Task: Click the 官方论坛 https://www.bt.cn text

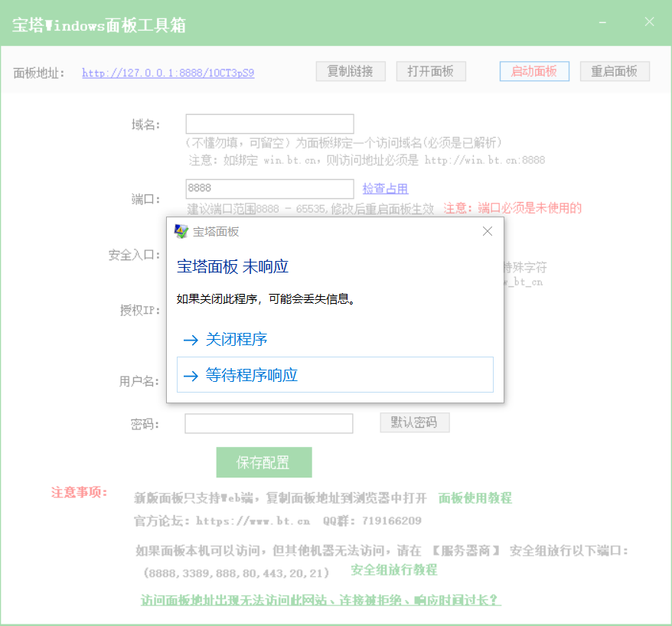Action: pos(222,520)
